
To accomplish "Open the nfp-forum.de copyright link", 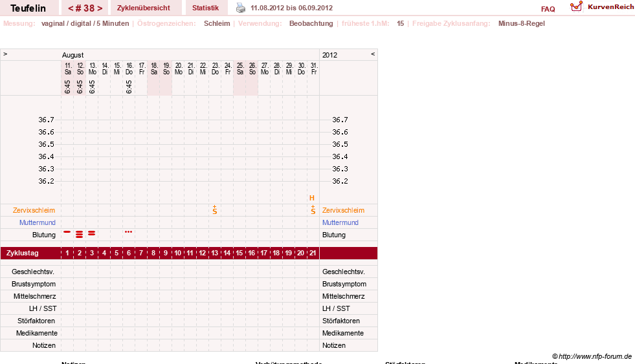I will tap(592, 356).
